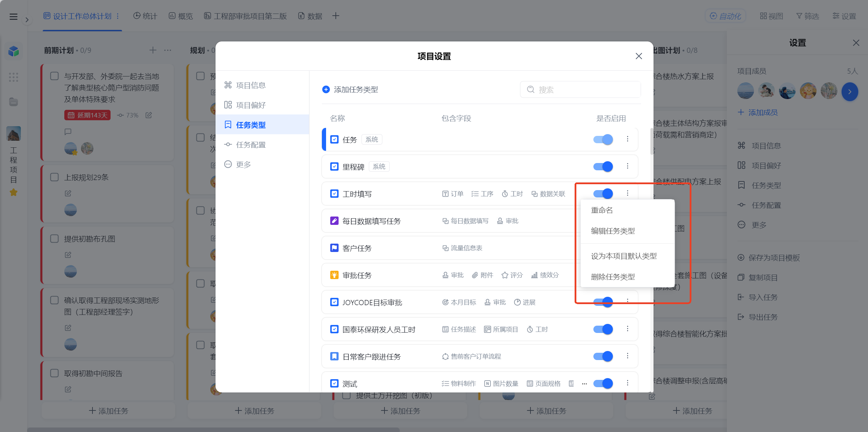Image resolution: width=868 pixels, height=432 pixels.
Task: Select 项目信息 in the dialog sidebar
Action: coord(262,85)
